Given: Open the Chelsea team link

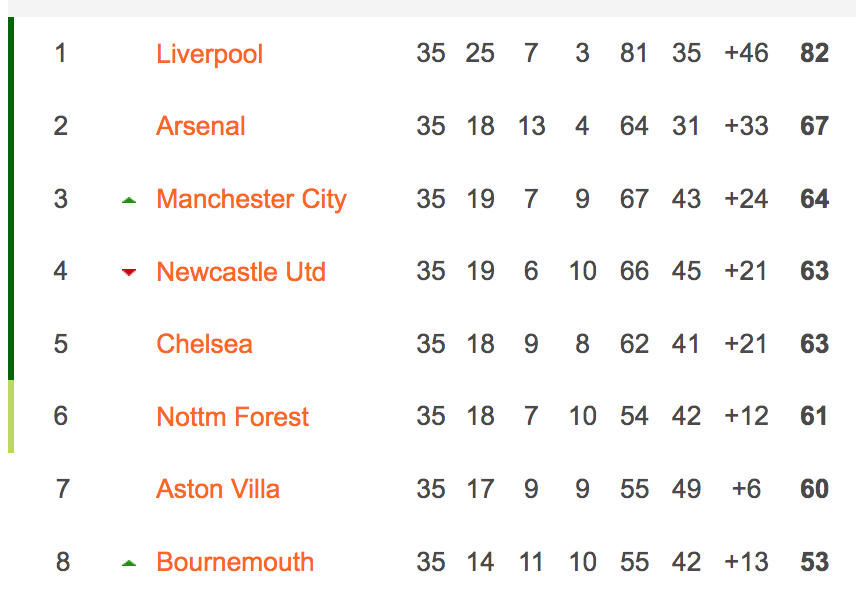Looking at the screenshot, I should [204, 344].
